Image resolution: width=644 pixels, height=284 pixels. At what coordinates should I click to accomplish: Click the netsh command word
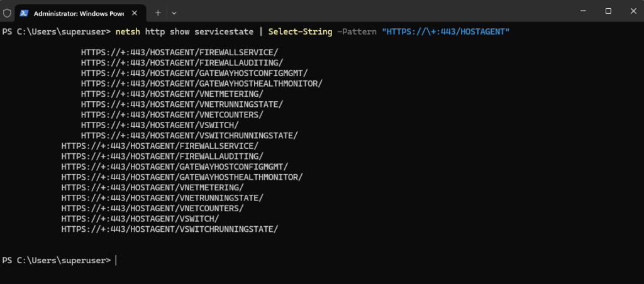tap(128, 31)
